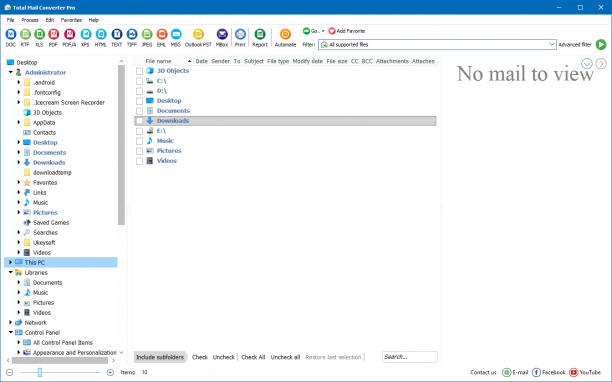Collapse the Libraries tree node
Screen dimensions: 612x382
(x=11, y=272)
